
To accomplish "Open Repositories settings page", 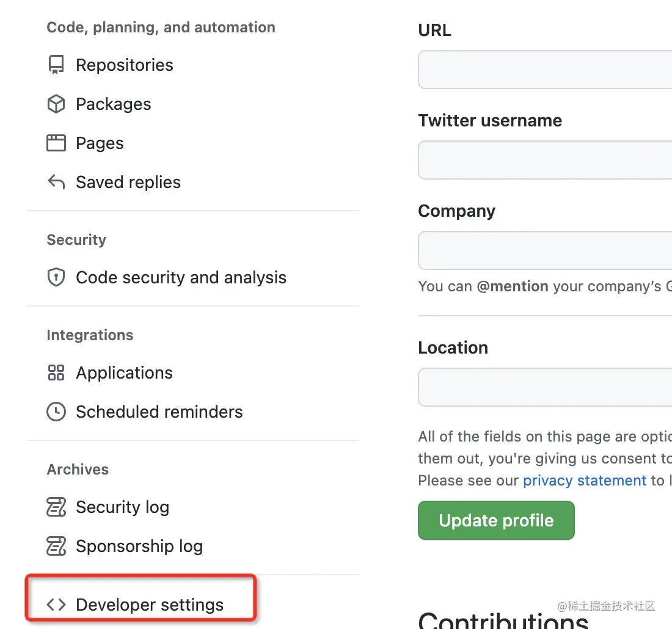I will (x=125, y=65).
